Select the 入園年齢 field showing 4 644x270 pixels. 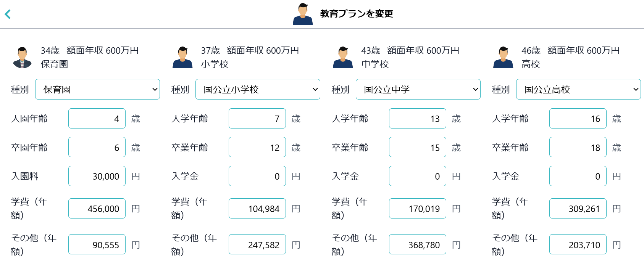point(97,118)
